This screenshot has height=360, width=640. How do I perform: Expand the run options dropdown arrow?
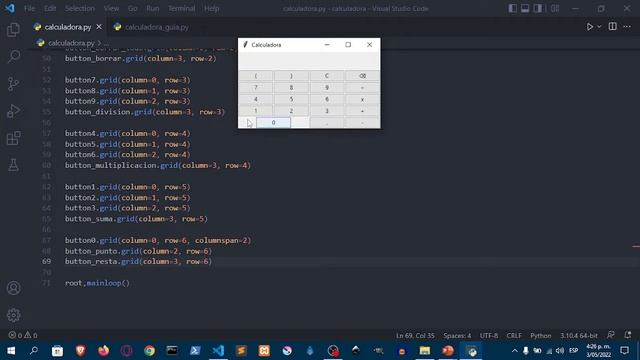coord(599,27)
